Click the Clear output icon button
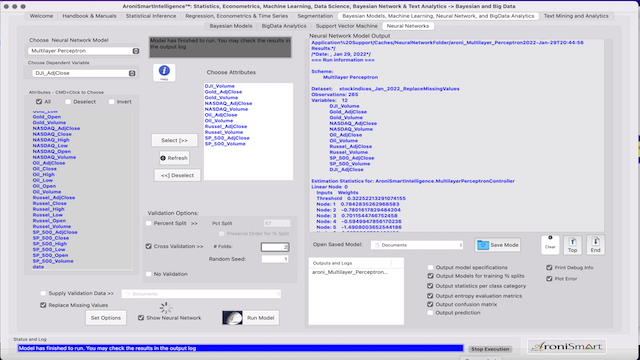This screenshot has width=640, height=360. click(x=550, y=244)
